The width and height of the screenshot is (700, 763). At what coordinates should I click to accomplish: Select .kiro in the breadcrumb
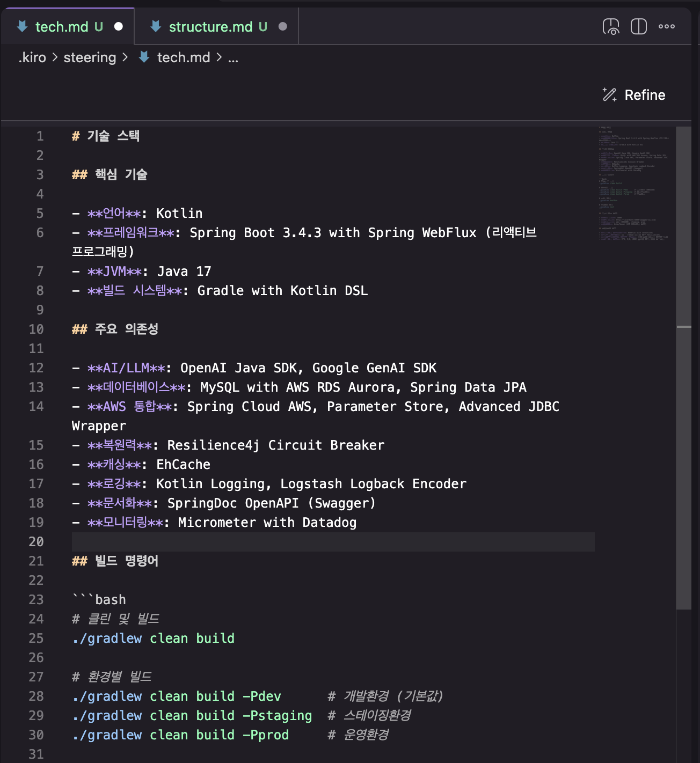[32, 57]
